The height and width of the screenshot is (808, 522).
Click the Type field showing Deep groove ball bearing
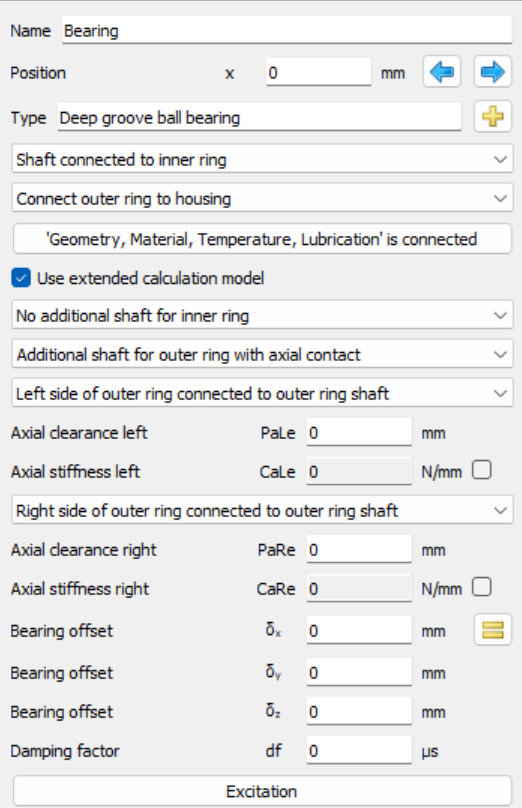[259, 117]
